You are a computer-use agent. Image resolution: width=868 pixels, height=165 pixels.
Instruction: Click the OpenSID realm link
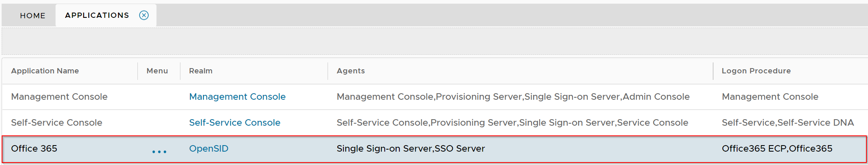(x=208, y=149)
